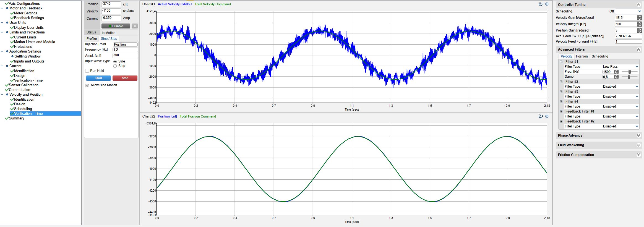Expand the Phase Advance section chevron
The height and width of the screenshot is (227, 644).
[638, 135]
